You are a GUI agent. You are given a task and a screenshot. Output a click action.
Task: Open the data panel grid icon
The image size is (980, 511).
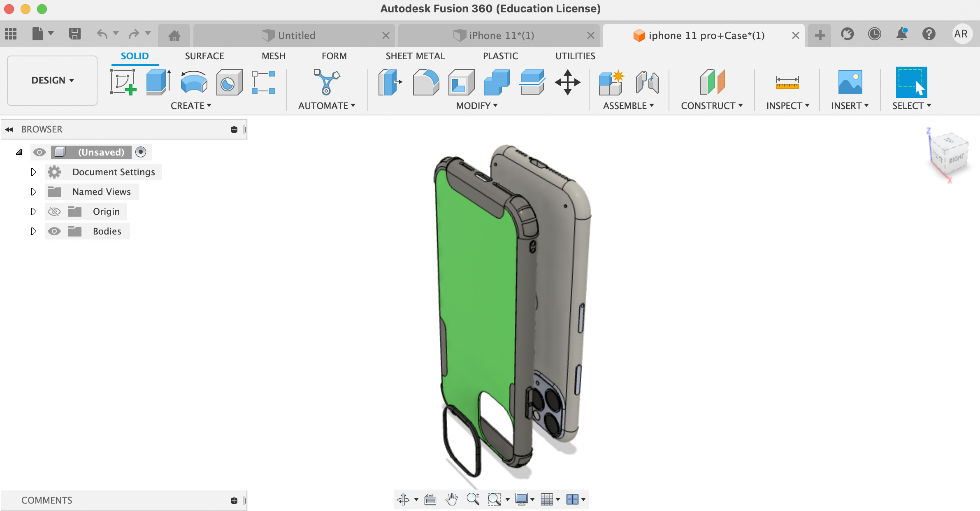[11, 34]
